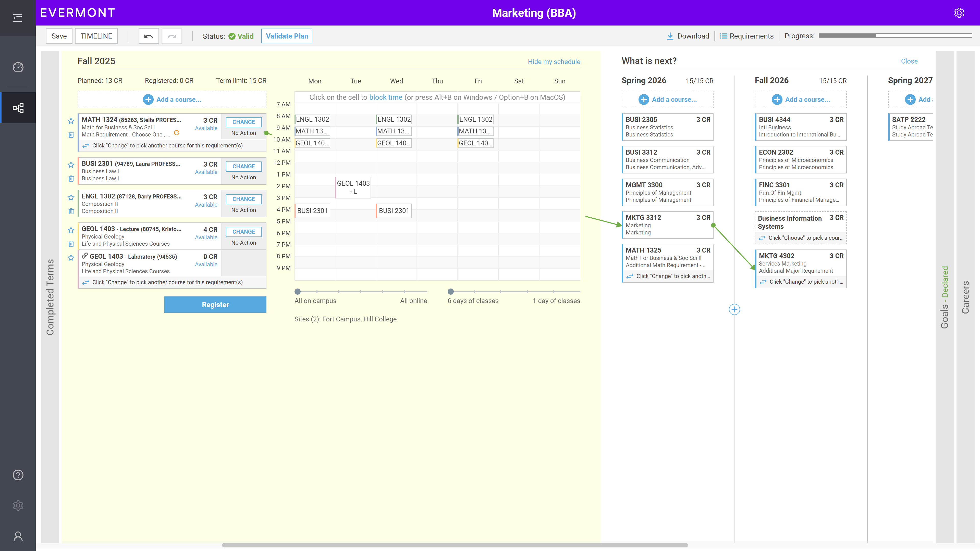
Task: Open the Requirements list
Action: 746,36
